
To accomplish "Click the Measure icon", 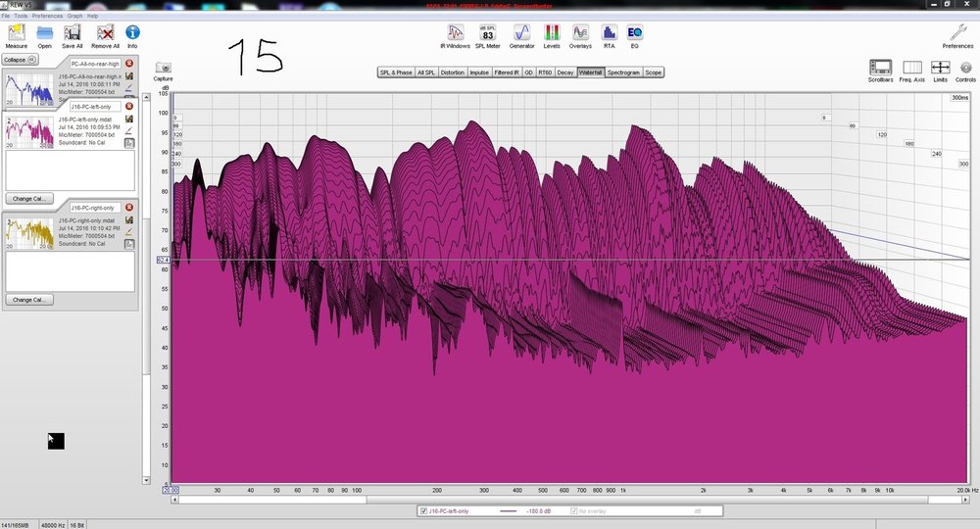I will (x=17, y=36).
